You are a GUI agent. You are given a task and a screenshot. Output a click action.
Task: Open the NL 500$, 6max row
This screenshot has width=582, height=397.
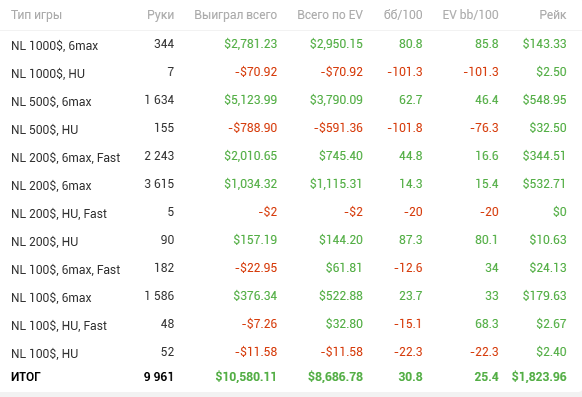tap(289, 100)
